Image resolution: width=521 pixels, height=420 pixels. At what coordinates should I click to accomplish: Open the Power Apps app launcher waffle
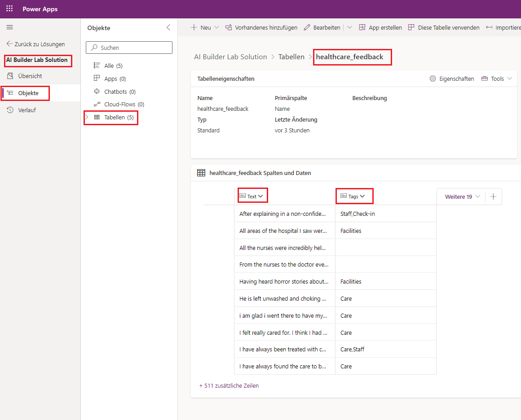[9, 9]
